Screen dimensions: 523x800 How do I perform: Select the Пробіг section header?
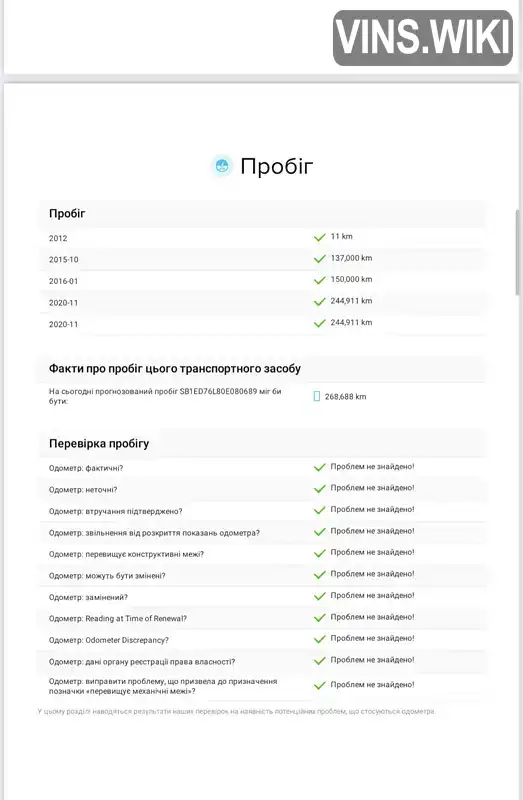[67, 213]
